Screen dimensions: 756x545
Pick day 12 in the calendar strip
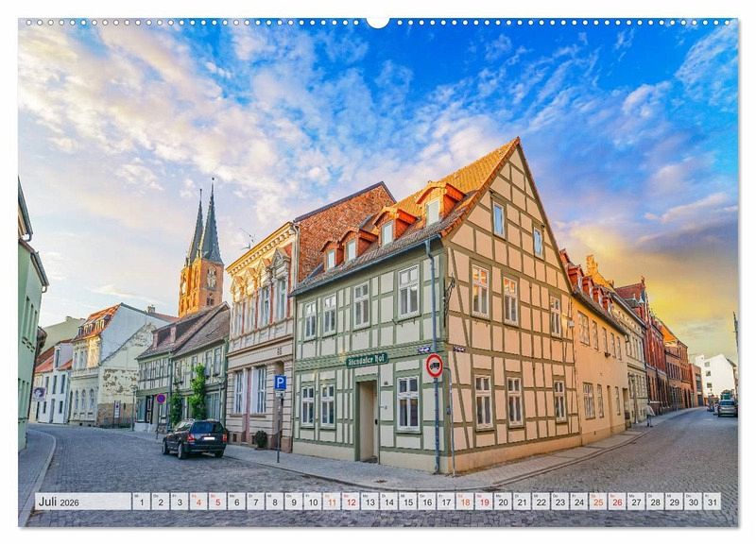click(351, 502)
